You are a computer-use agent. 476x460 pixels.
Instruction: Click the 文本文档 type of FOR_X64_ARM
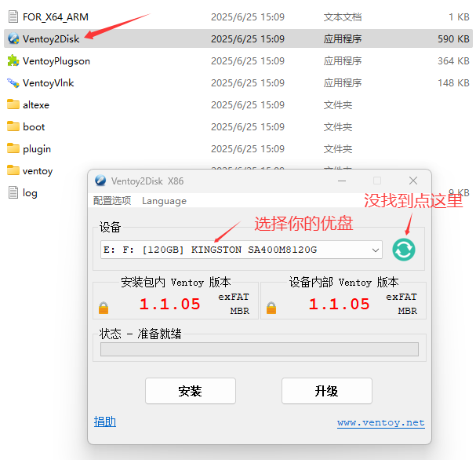pyautogui.click(x=343, y=17)
